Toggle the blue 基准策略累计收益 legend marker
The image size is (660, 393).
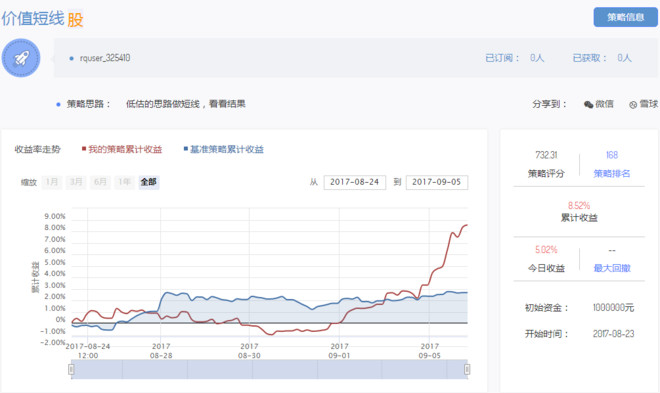coord(186,149)
